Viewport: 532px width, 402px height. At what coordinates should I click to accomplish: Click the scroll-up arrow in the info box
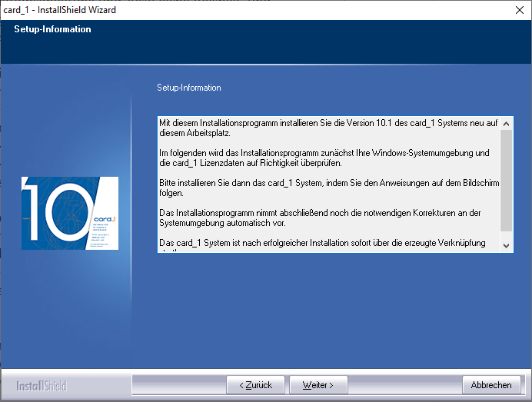[x=506, y=123]
